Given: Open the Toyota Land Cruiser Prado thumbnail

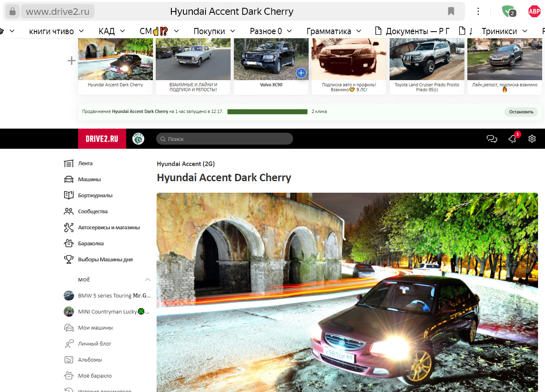Looking at the screenshot, I should (x=427, y=60).
